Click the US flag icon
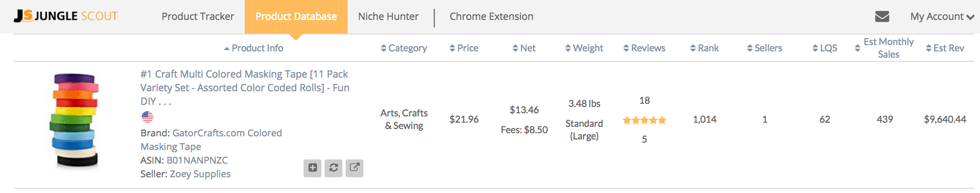Screen dimensions: 980x193 pos(148,117)
